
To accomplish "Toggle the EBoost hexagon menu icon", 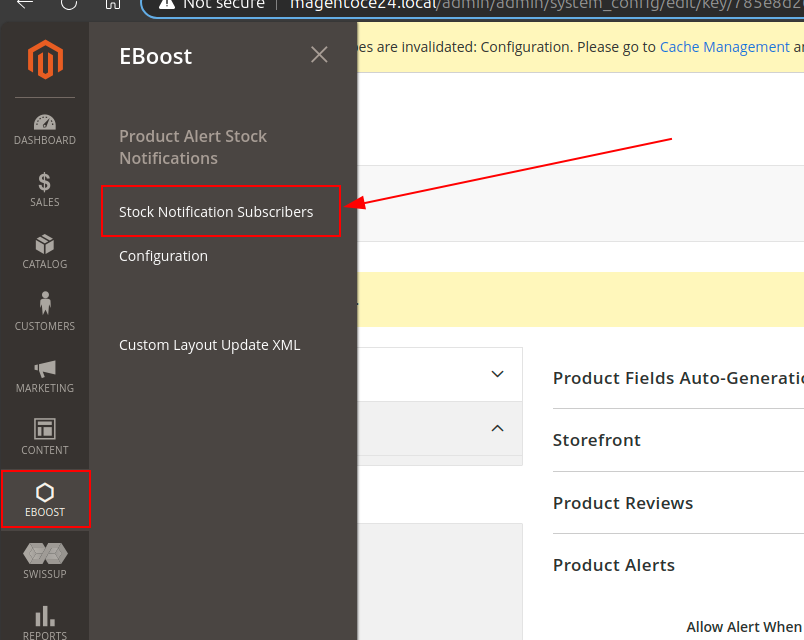I will [45, 499].
